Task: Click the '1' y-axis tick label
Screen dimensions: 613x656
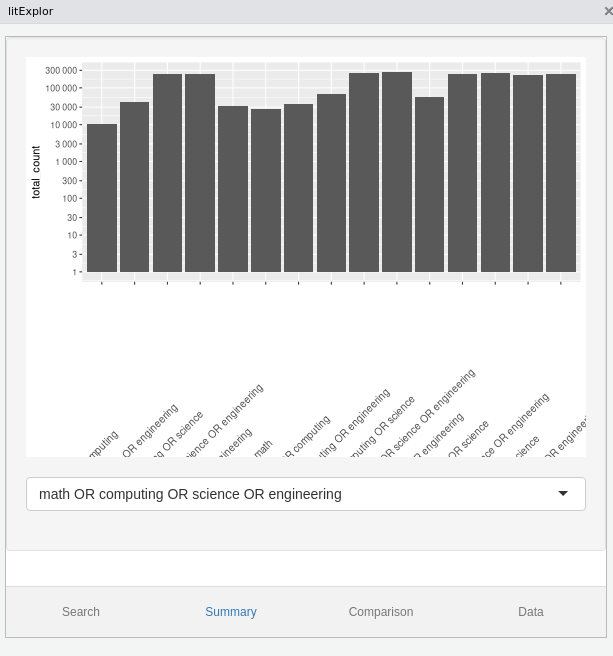Action: click(x=74, y=272)
